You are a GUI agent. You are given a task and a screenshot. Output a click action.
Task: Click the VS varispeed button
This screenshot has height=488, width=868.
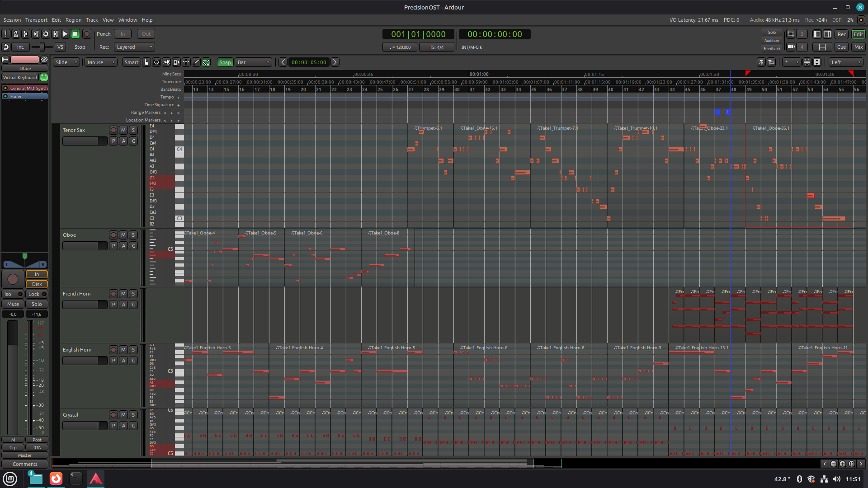pyautogui.click(x=60, y=47)
